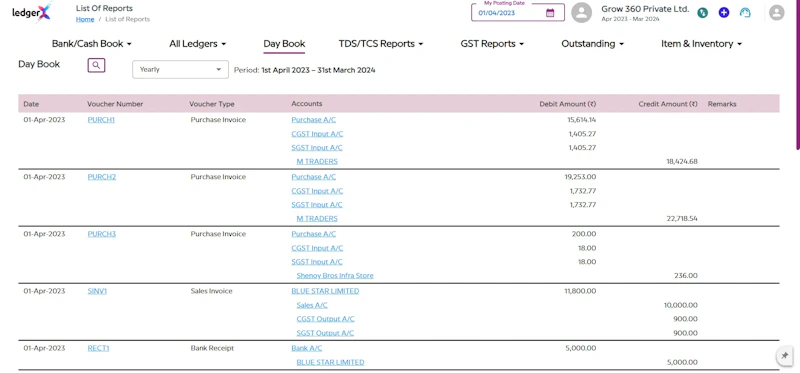Click the Accounts column header
Screen dimensions: 800x373
click(307, 104)
